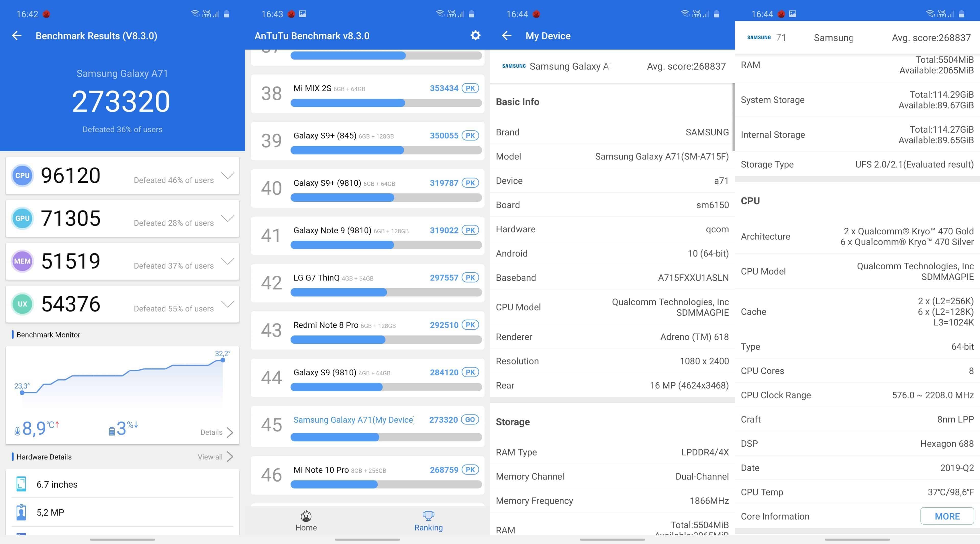Image resolution: width=980 pixels, height=544 pixels.
Task: Tap the battery drop icon
Action: [112, 431]
